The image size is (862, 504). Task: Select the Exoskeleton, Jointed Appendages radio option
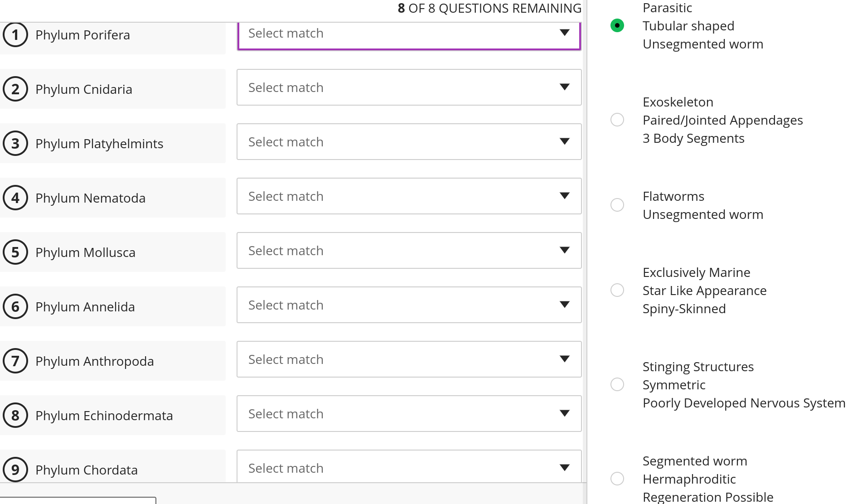[x=617, y=120]
